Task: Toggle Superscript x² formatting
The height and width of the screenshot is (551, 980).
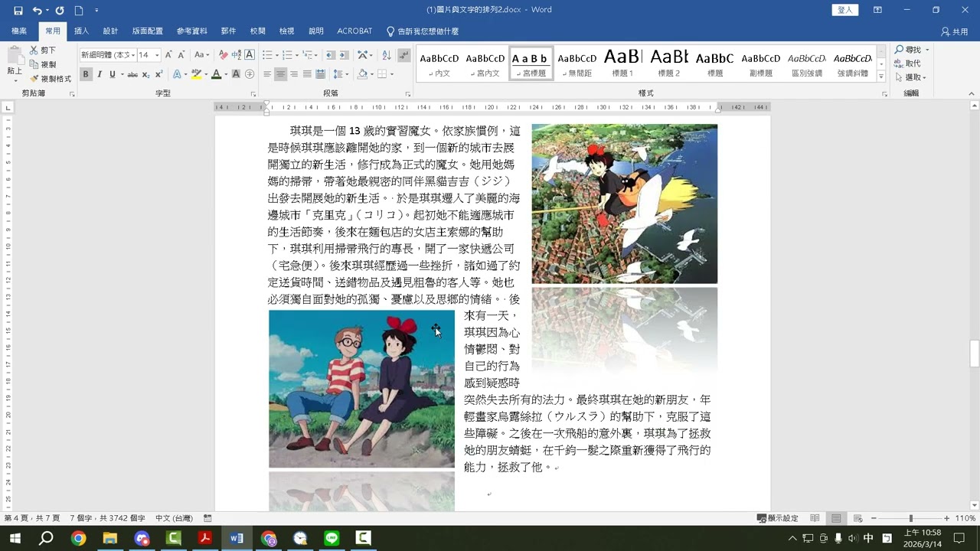Action: [158, 74]
